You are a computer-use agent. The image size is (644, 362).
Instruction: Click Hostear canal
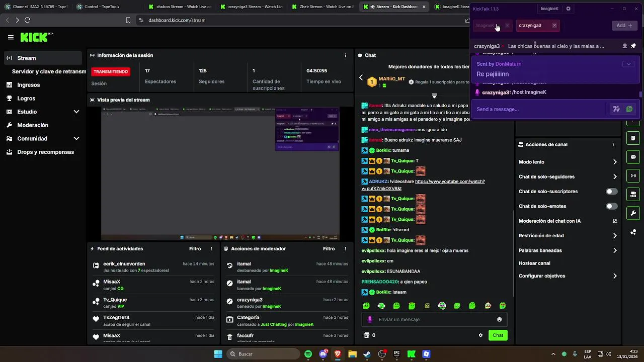coord(534,263)
